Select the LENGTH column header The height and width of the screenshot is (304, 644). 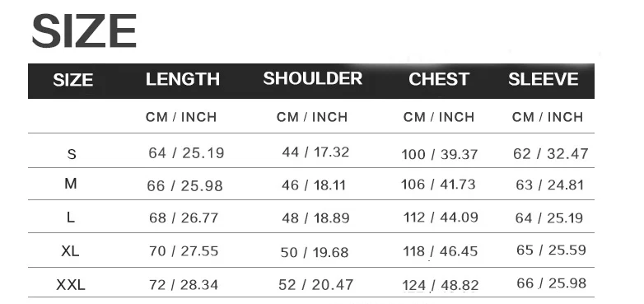pyautogui.click(x=183, y=79)
